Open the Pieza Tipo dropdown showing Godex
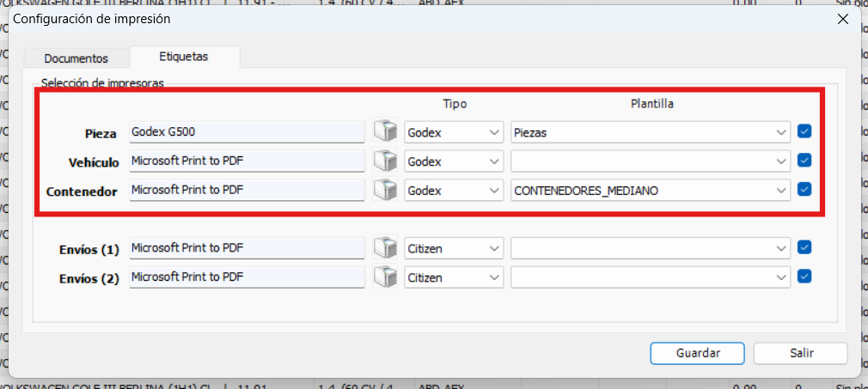 [x=454, y=133]
